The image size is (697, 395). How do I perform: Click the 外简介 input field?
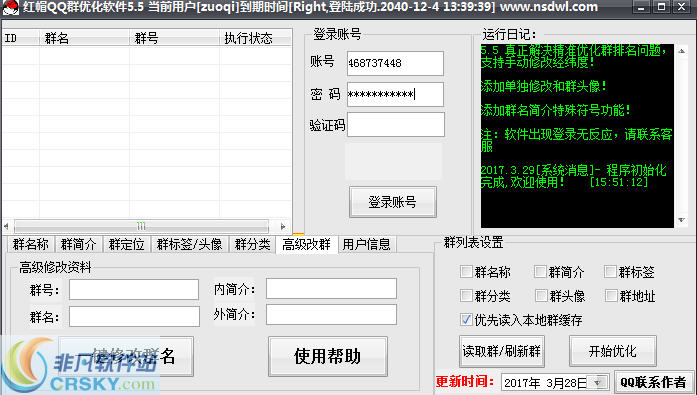point(331,315)
